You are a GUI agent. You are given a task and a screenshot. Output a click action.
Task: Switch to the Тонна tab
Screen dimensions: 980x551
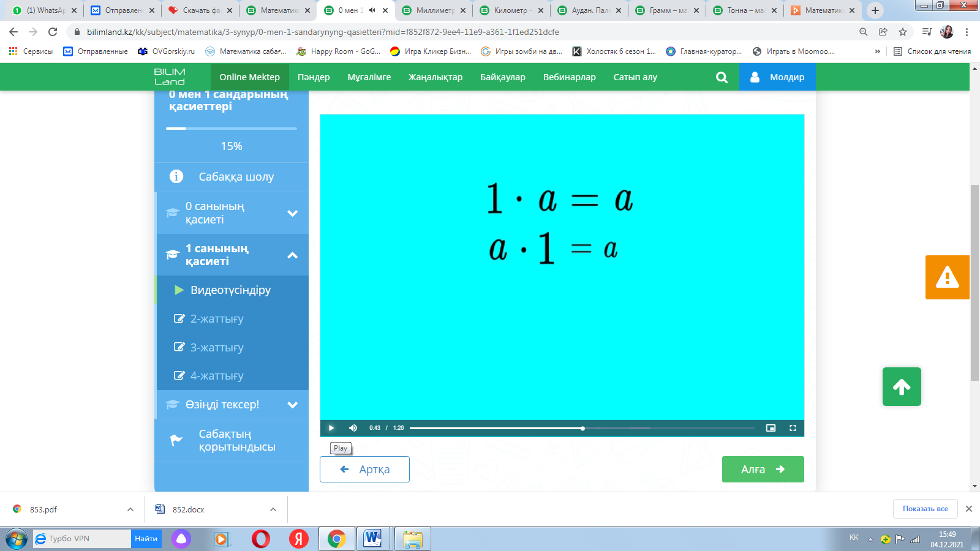tap(745, 10)
